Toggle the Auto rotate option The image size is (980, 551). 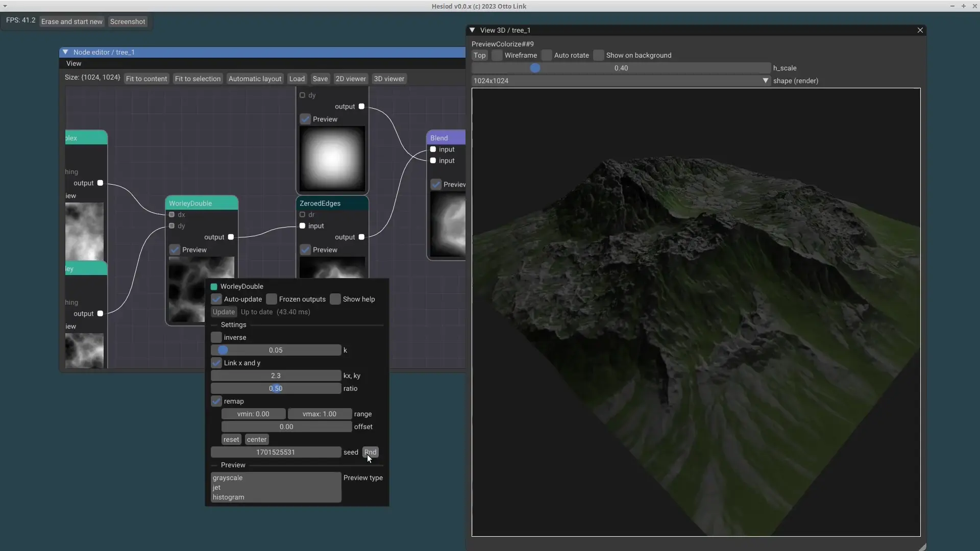click(546, 55)
